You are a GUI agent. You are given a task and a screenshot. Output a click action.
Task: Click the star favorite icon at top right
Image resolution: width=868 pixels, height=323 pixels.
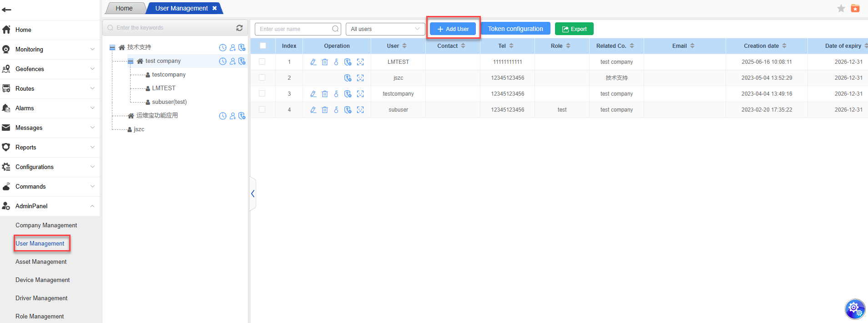pos(841,9)
